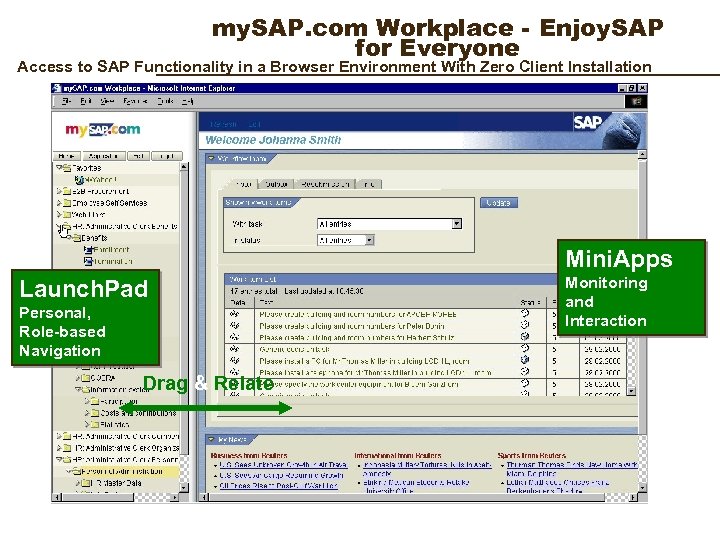Click the Statistics folder icon
The image size is (720, 540).
coord(95,424)
